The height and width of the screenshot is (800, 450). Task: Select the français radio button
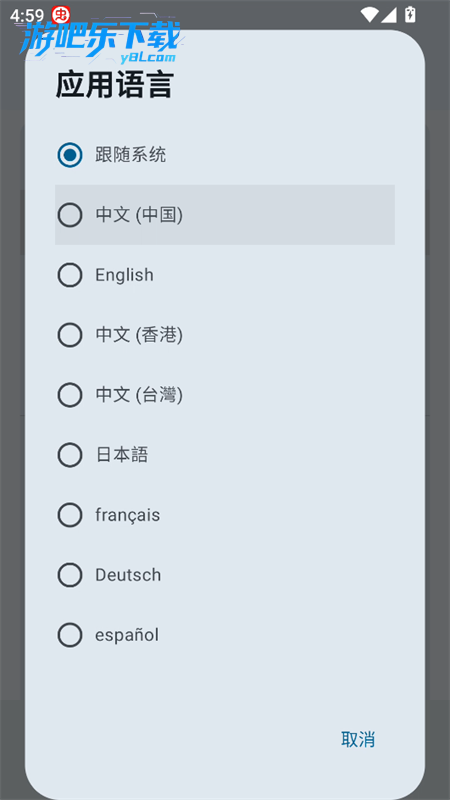[69, 515]
